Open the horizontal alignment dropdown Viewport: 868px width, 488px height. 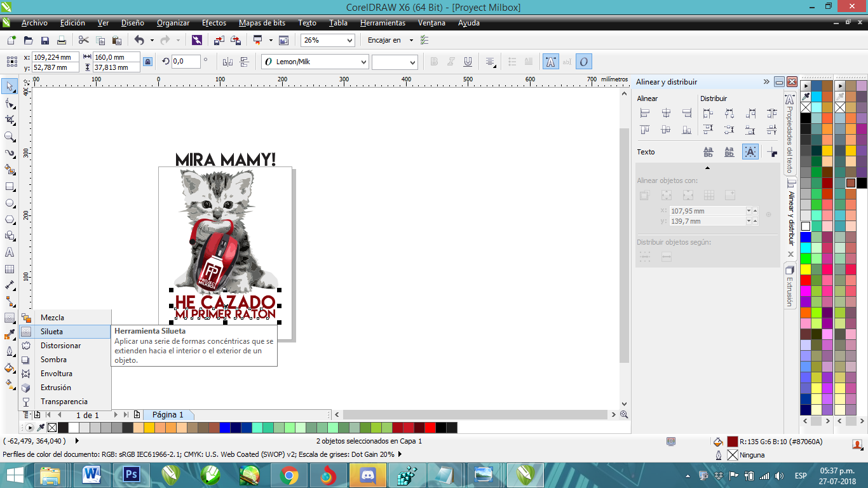pyautogui.click(x=491, y=62)
